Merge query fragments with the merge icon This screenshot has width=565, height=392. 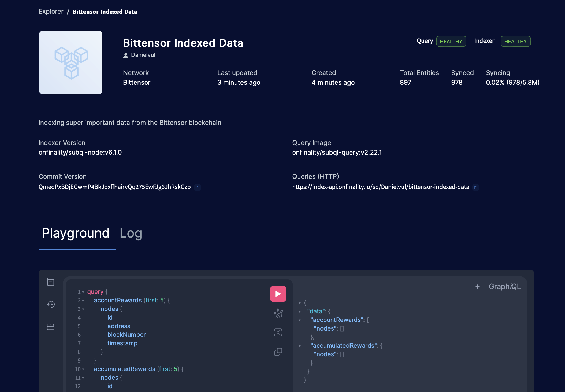coord(278,332)
